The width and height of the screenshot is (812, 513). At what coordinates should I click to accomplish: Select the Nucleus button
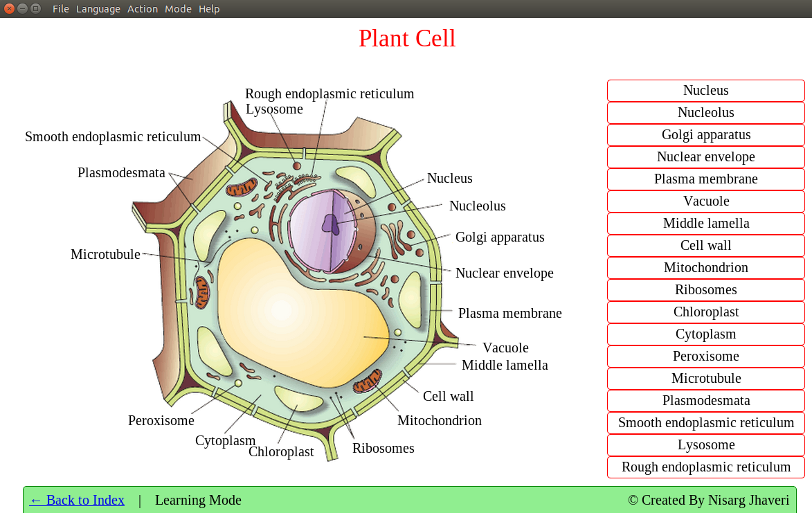(705, 90)
